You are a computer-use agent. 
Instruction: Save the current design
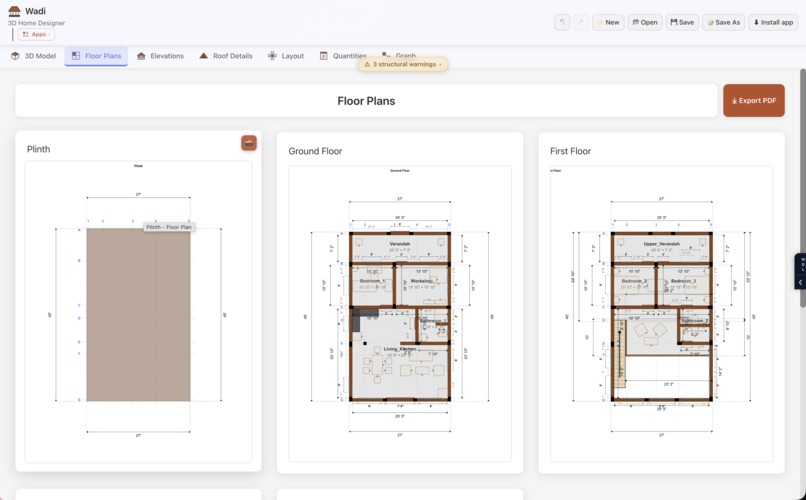(x=682, y=22)
